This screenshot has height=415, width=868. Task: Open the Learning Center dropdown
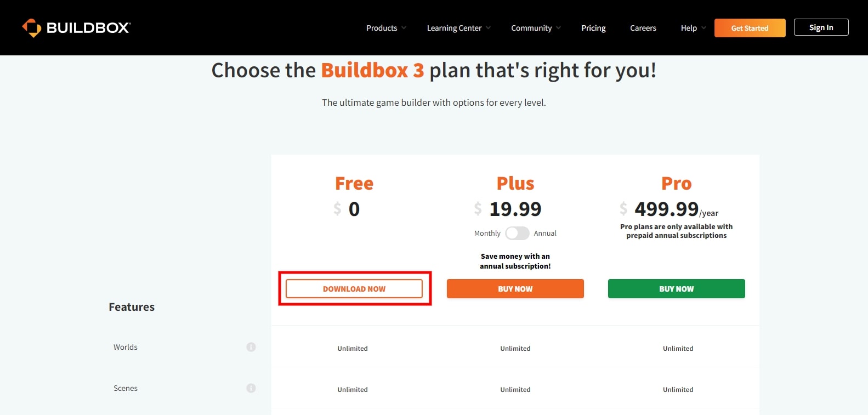pyautogui.click(x=458, y=28)
